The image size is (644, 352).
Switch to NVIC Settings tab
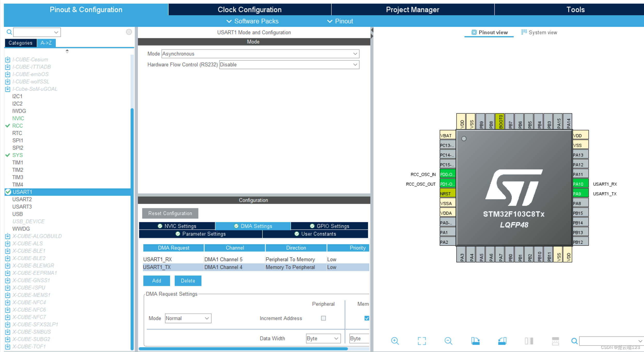click(177, 226)
